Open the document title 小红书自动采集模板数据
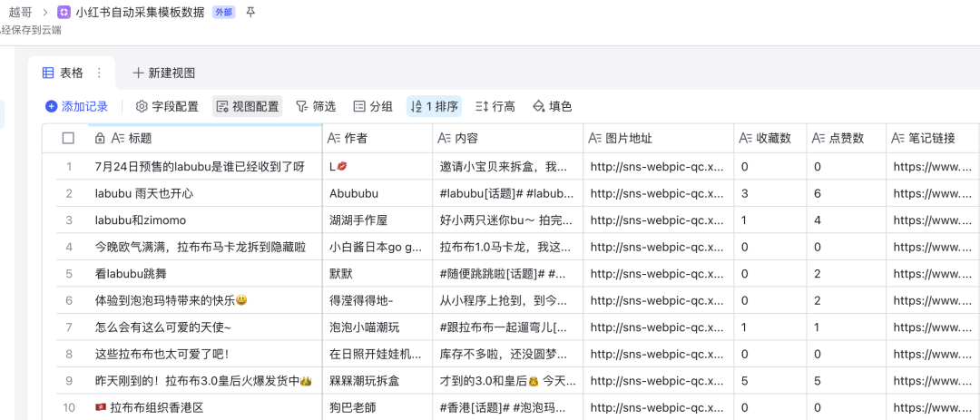The image size is (980, 420). [140, 12]
